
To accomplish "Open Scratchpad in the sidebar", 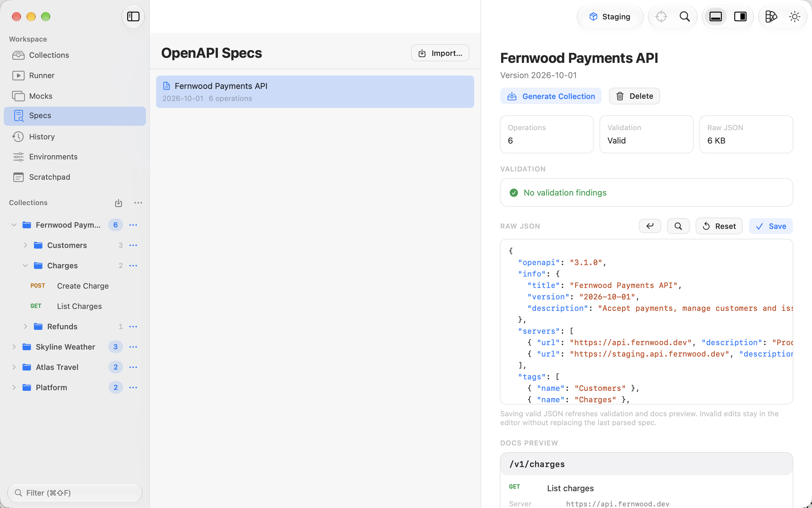I will point(75,177).
